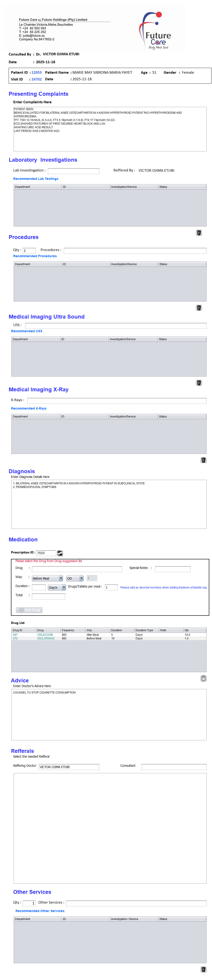Screen dimensions: 212x980
Task: Open the Before Meal way dropdown
Action: pyautogui.click(x=47, y=578)
